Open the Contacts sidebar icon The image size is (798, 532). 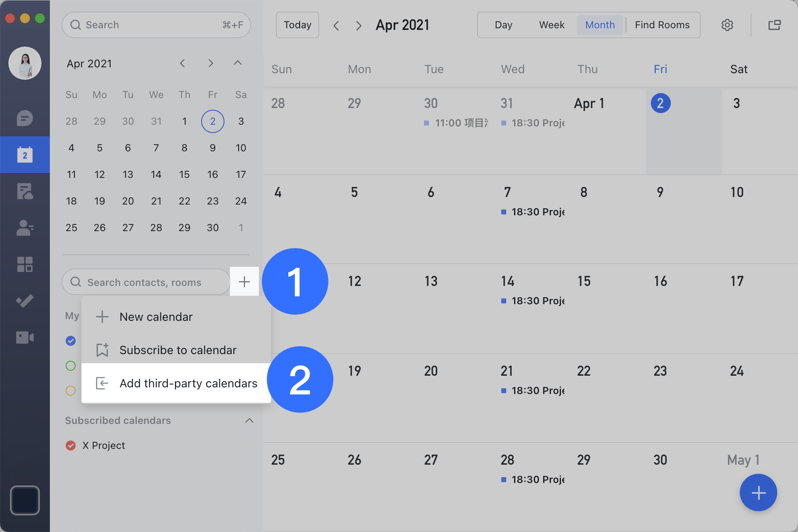coord(25,228)
